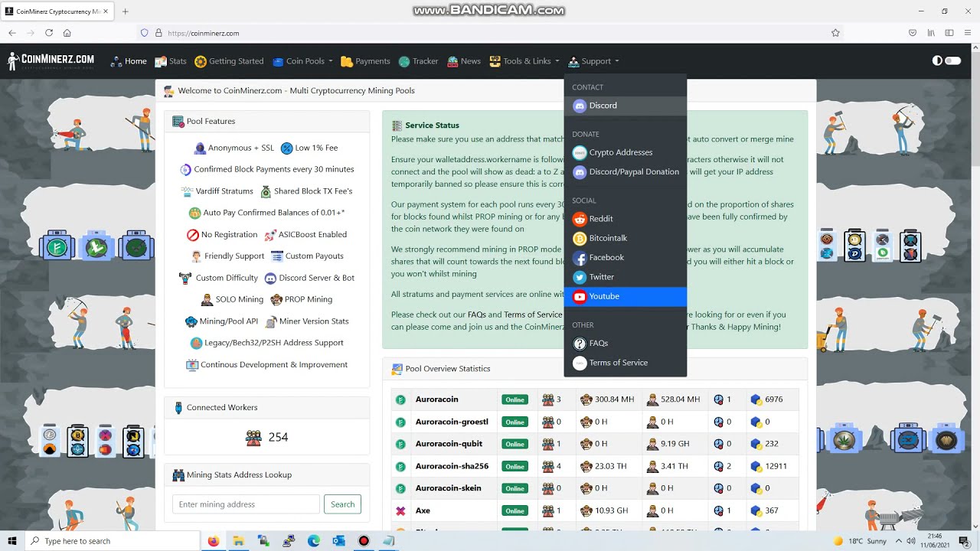Click the padlock site security icon

(x=158, y=33)
